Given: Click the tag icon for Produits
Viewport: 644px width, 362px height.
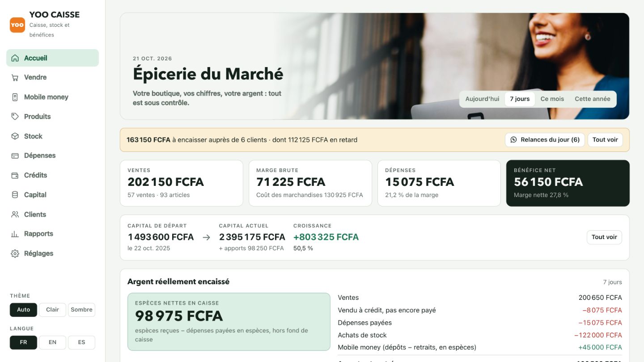Looking at the screenshot, I should point(15,117).
